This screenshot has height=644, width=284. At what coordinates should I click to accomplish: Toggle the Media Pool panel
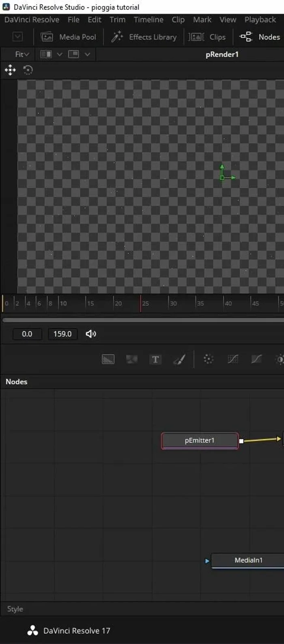click(x=69, y=37)
